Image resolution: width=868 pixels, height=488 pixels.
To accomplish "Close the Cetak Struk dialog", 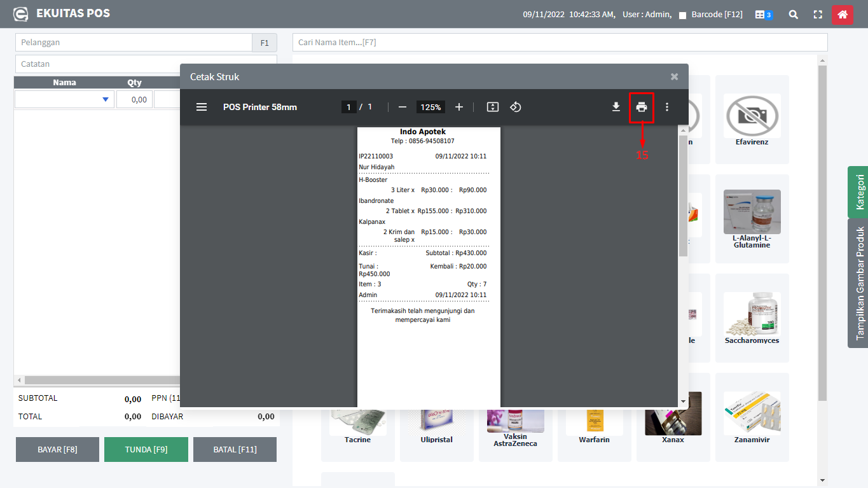I will click(674, 76).
